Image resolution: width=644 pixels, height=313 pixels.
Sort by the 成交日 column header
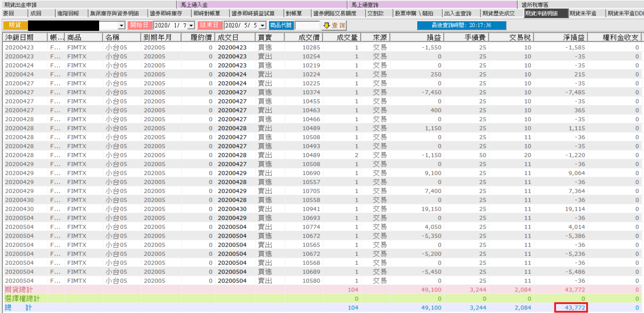[235, 37]
